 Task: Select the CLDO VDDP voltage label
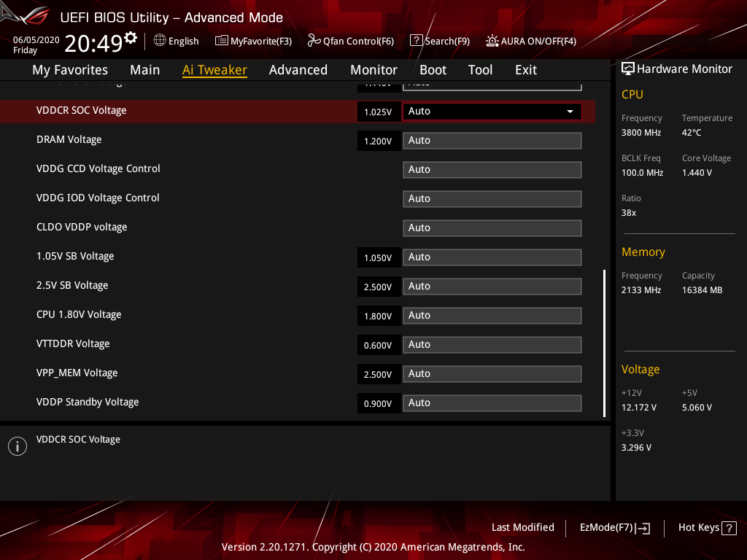(82, 227)
